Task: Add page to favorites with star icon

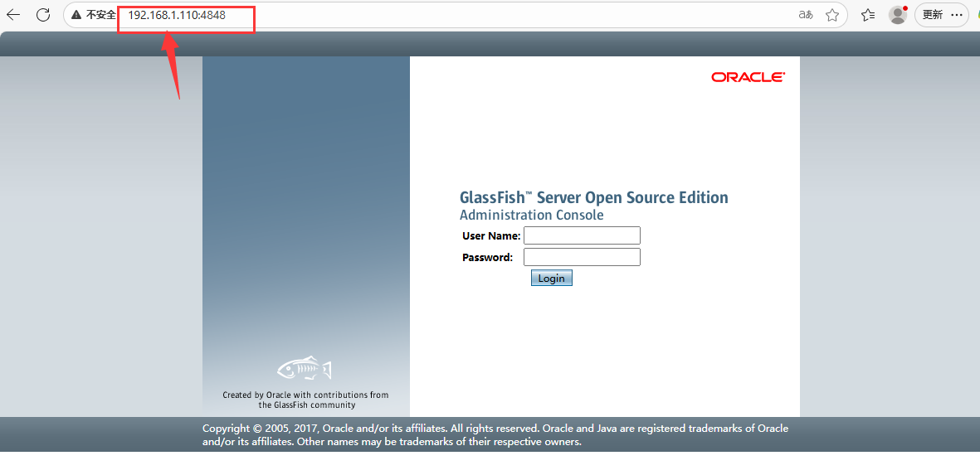Action: (831, 15)
